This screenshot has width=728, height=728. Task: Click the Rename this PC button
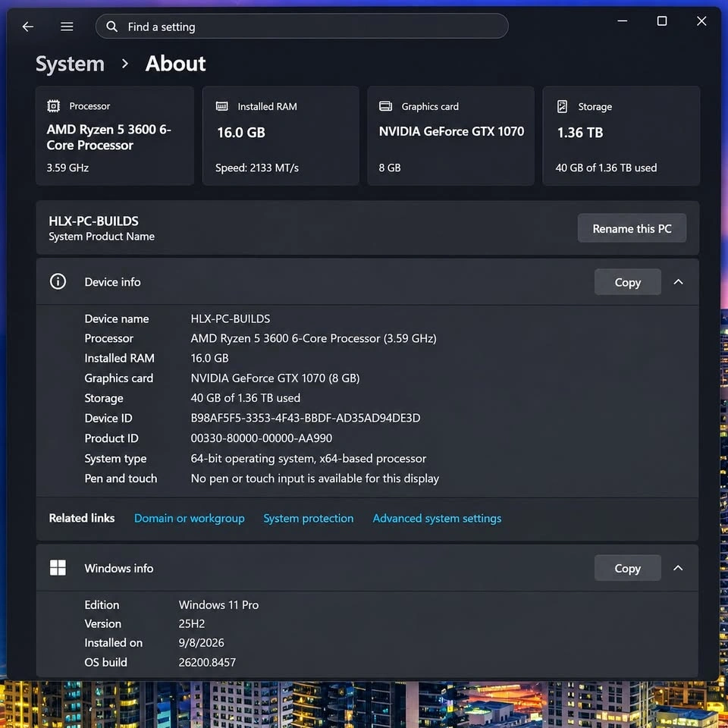click(x=632, y=228)
